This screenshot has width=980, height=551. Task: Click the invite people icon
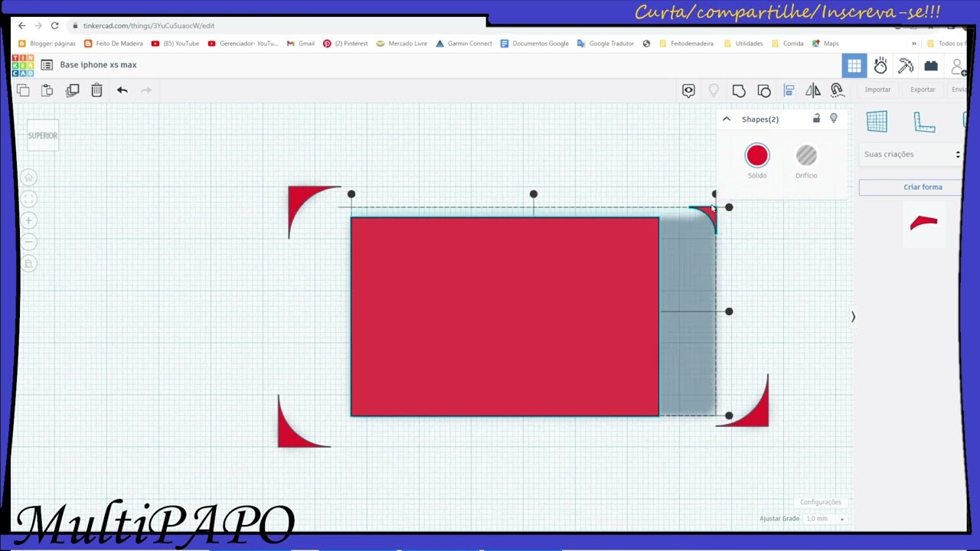point(959,67)
